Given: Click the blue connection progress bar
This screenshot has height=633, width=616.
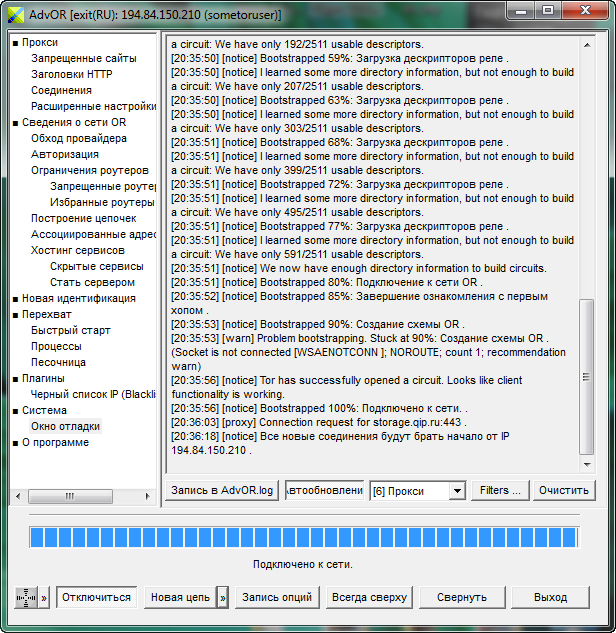Looking at the screenshot, I should click(304, 537).
